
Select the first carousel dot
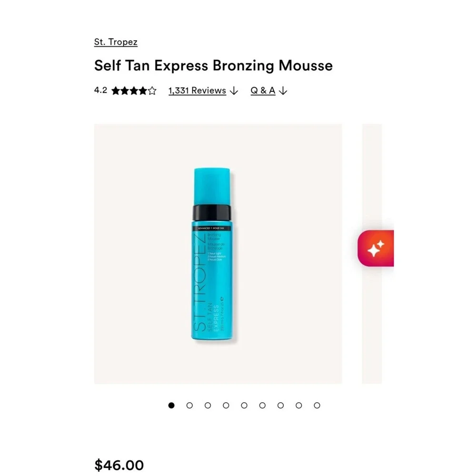click(x=171, y=405)
